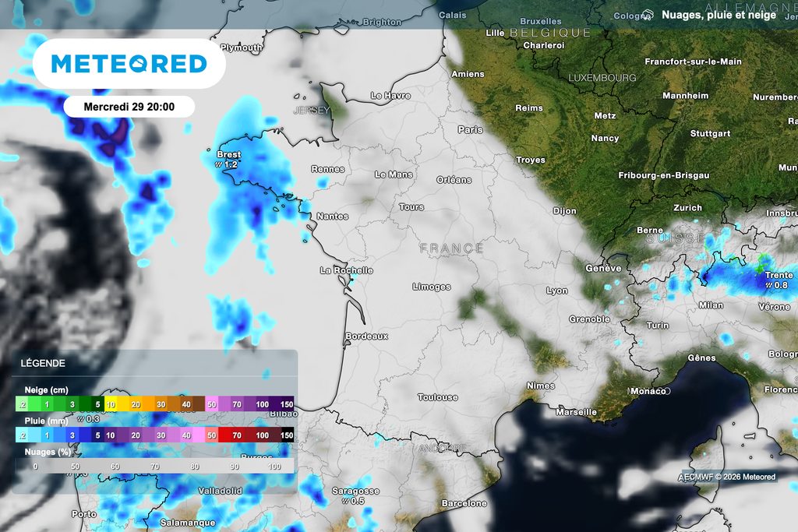Open the Mercredi 29 20:00 timestamp selector
798x532 pixels.
[x=130, y=107]
